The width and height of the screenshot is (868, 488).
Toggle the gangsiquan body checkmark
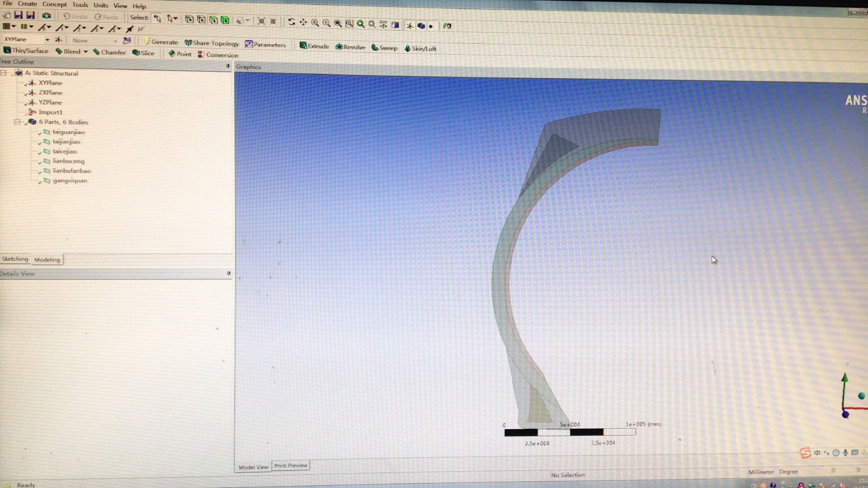(40, 182)
